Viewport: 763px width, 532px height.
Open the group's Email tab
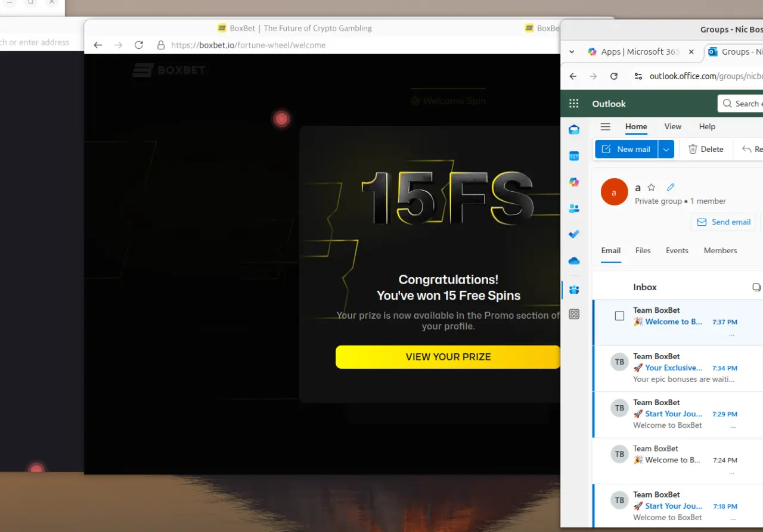(x=611, y=251)
